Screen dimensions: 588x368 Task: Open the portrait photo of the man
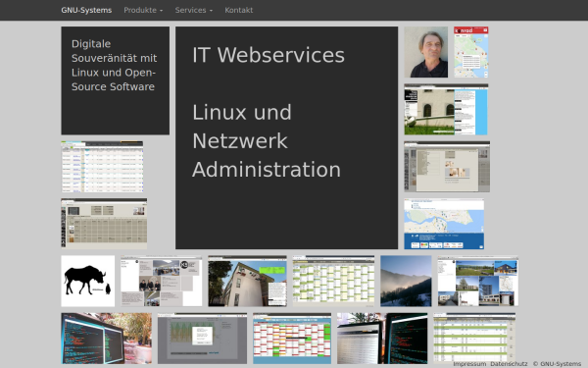pos(425,52)
